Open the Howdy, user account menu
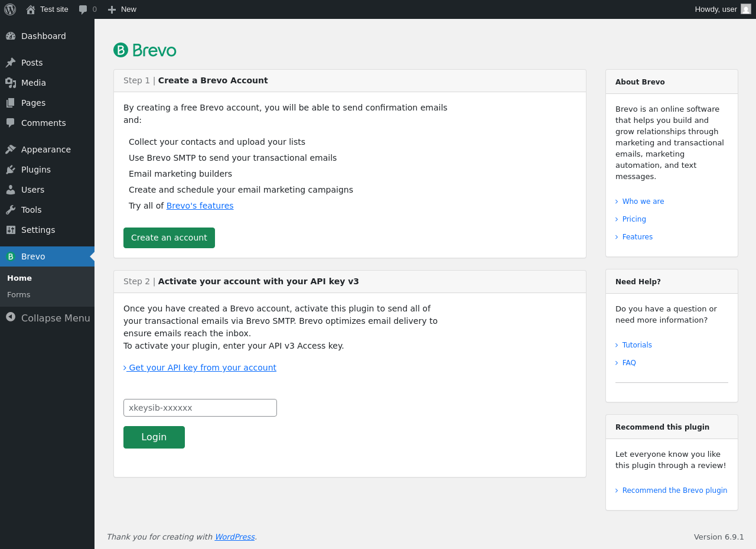The image size is (756, 549). (715, 9)
